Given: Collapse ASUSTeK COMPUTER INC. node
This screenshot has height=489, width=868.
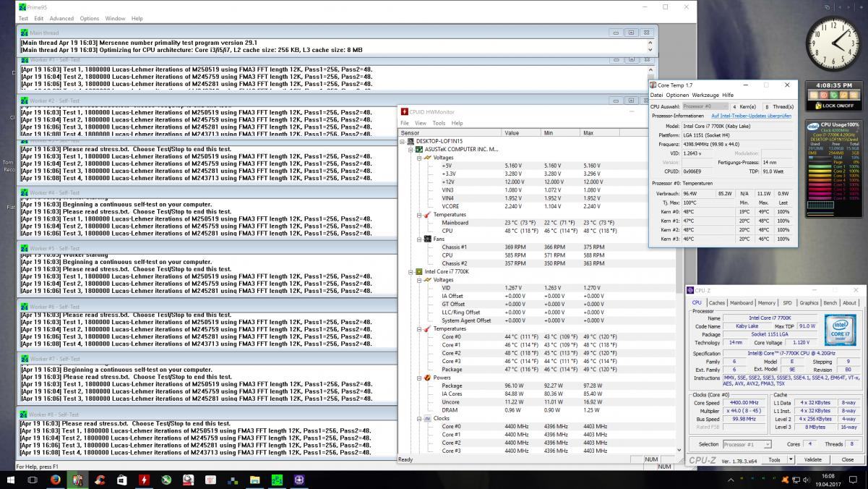Looking at the screenshot, I should point(412,149).
